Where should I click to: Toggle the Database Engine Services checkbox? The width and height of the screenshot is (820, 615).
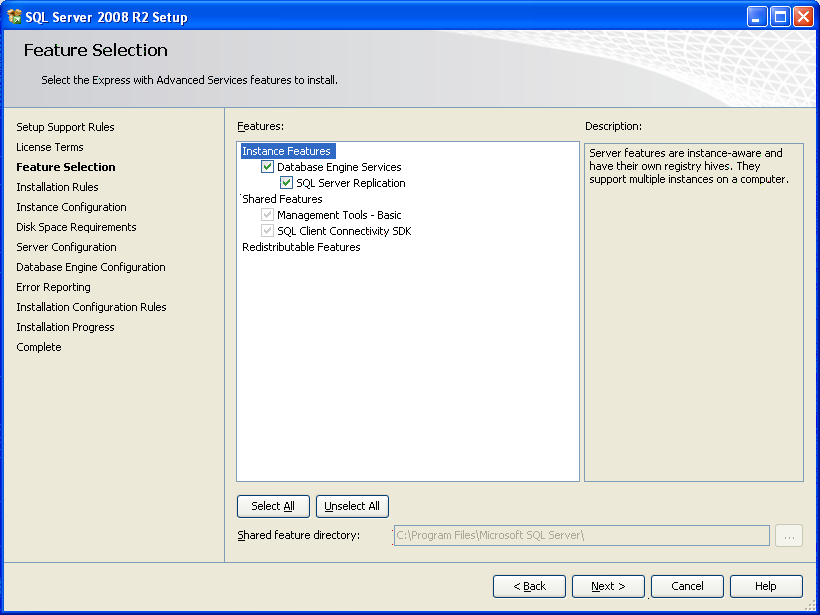267,167
